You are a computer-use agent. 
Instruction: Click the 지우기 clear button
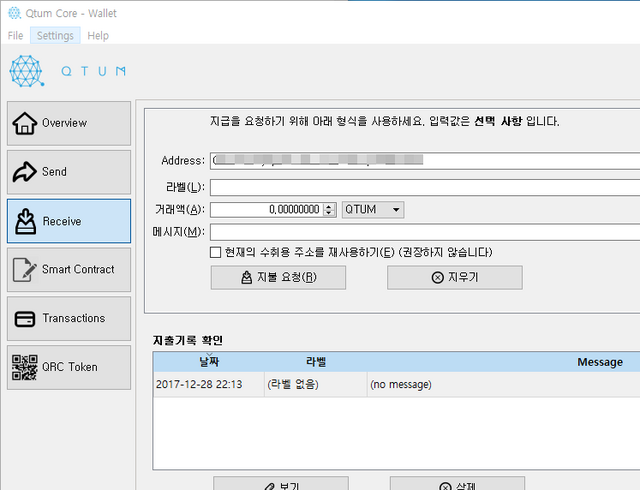tap(455, 278)
